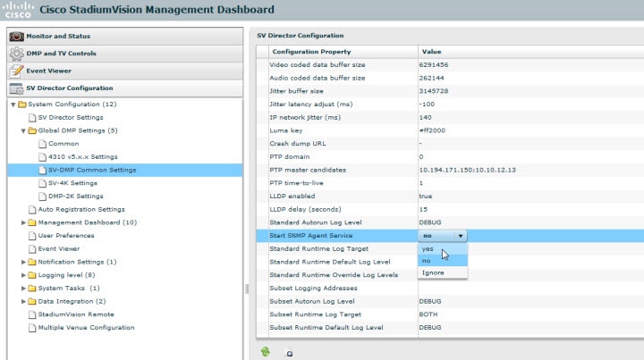The height and width of the screenshot is (360, 644).
Task: Click the Audio coded data buffer size value 262144
Action: coord(431,78)
